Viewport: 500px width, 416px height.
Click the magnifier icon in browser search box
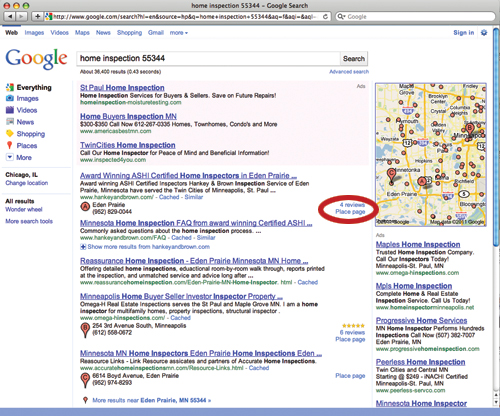click(341, 16)
